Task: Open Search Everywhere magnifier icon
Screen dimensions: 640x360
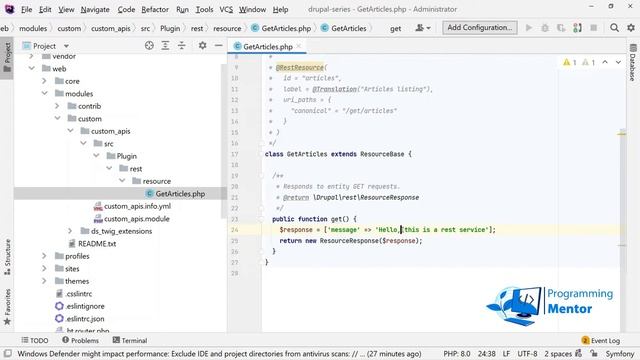Action: pyautogui.click(x=614, y=28)
